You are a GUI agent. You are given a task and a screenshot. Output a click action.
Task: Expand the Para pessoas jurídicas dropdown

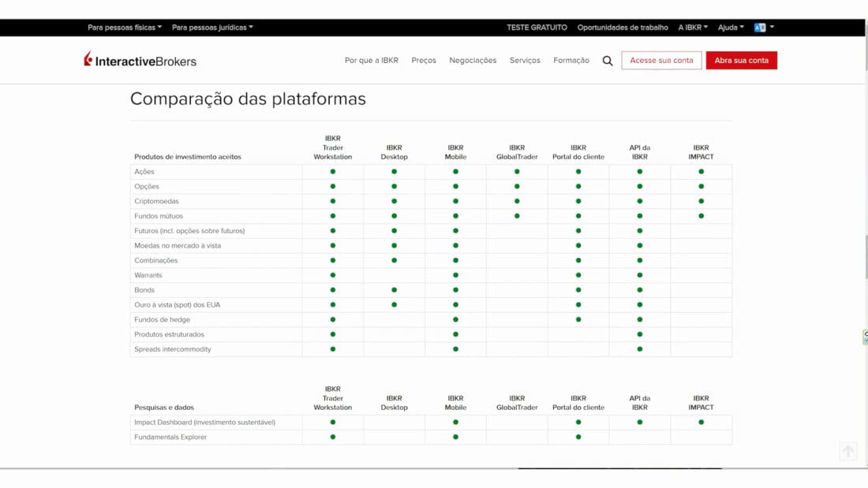[x=212, y=28]
